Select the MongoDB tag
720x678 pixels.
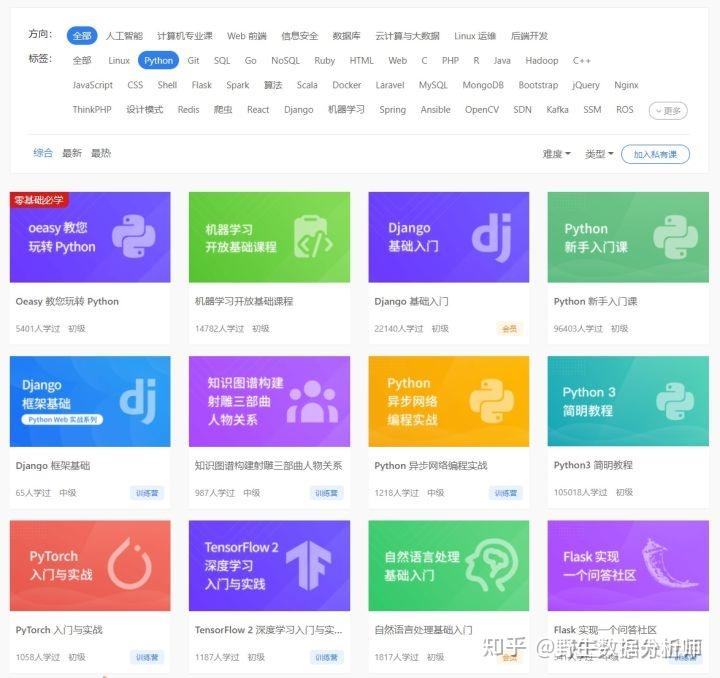tap(483, 85)
